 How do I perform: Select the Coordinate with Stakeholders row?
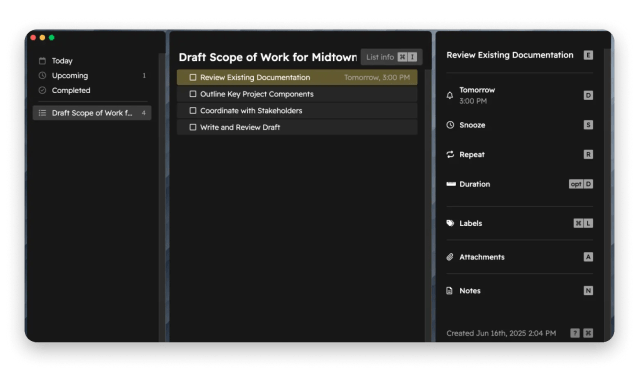(x=297, y=111)
